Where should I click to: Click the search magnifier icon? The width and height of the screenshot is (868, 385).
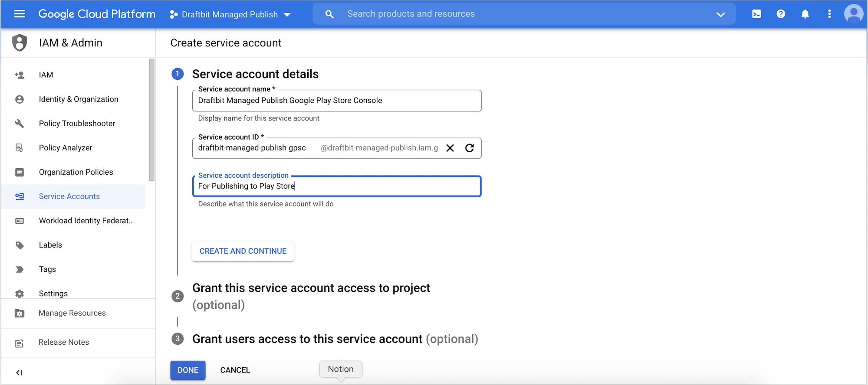pyautogui.click(x=329, y=14)
